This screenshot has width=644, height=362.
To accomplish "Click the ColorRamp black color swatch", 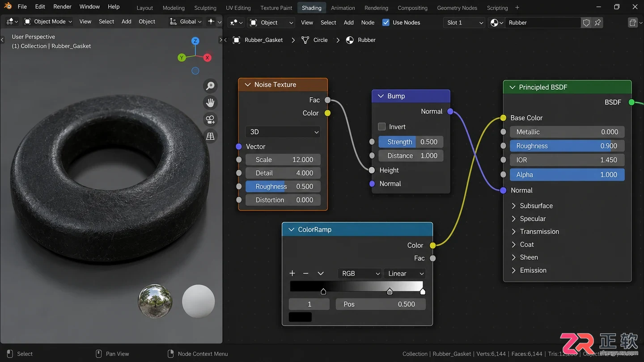I will (300, 317).
